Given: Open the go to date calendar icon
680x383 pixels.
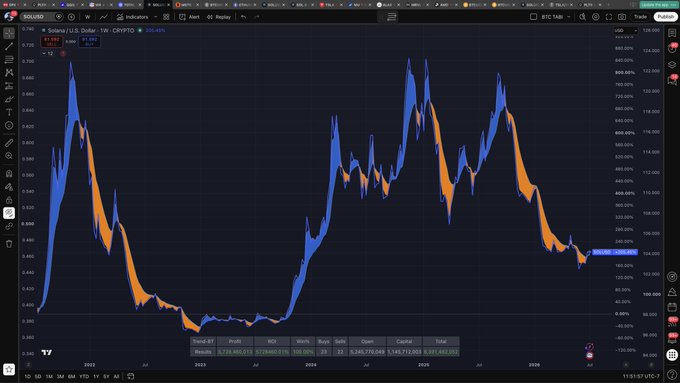Looking at the screenshot, I should [x=131, y=376].
